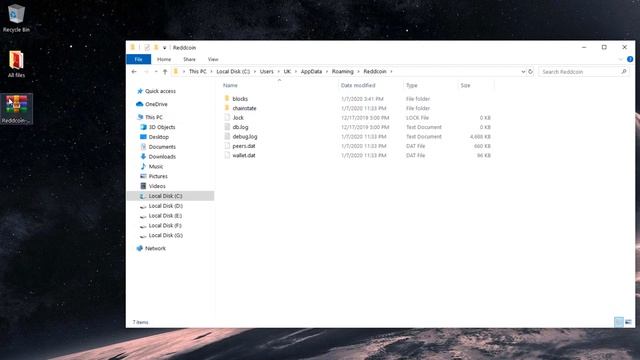Select the blocks folder
This screenshot has width=640, height=360.
click(240, 99)
